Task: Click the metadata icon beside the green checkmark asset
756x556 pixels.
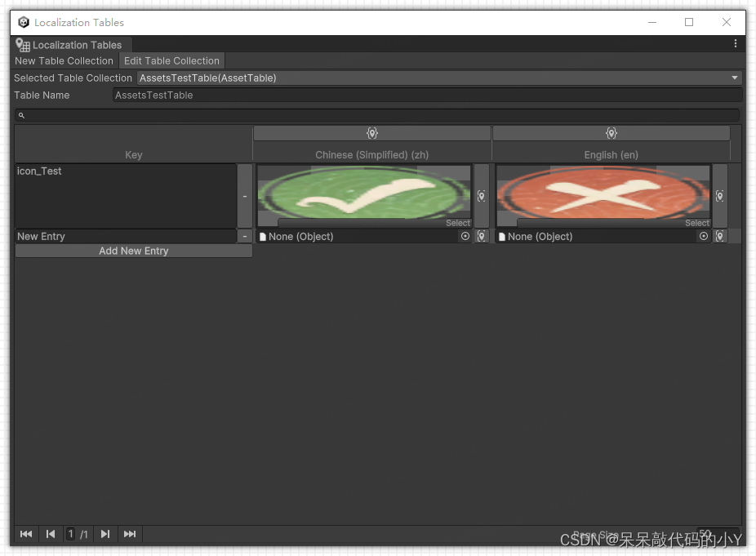Action: 481,196
